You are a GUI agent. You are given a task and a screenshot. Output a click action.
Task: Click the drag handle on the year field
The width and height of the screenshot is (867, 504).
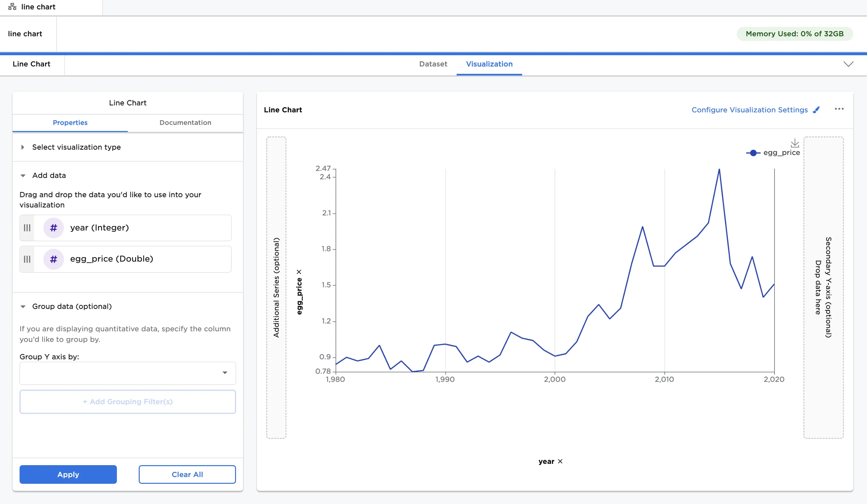click(27, 227)
